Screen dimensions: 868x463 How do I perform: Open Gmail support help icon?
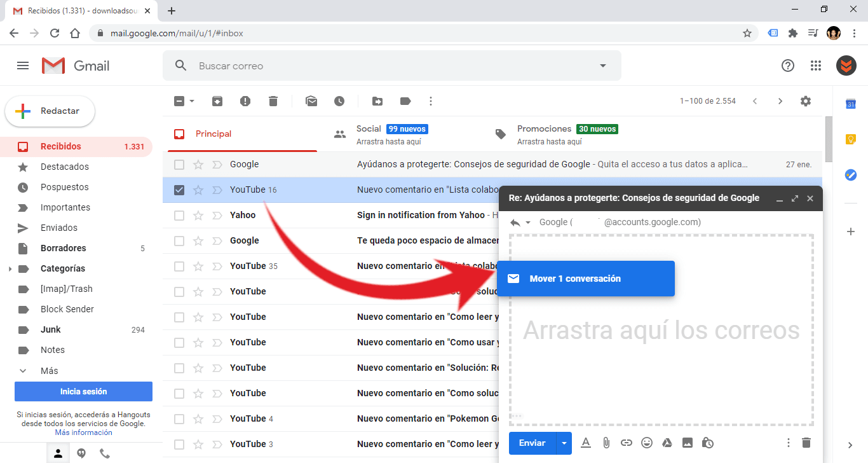[788, 66]
